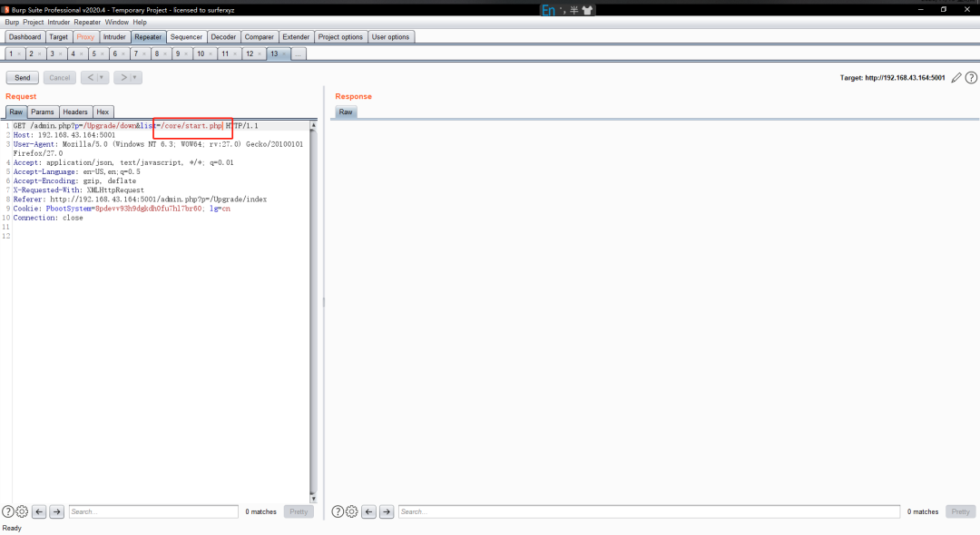Click the Send request button
The image size is (980, 535).
23,77
